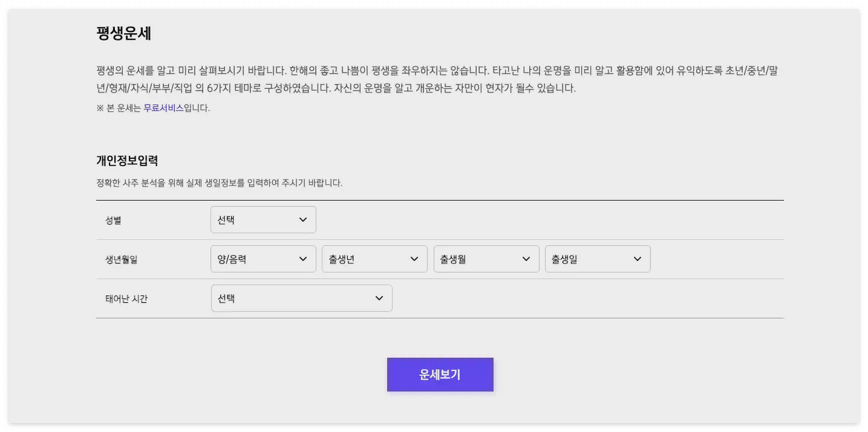Click the chevron icon on the 출생년 dropdown
Image resolution: width=868 pixels, height=432 pixels.
[x=414, y=259]
